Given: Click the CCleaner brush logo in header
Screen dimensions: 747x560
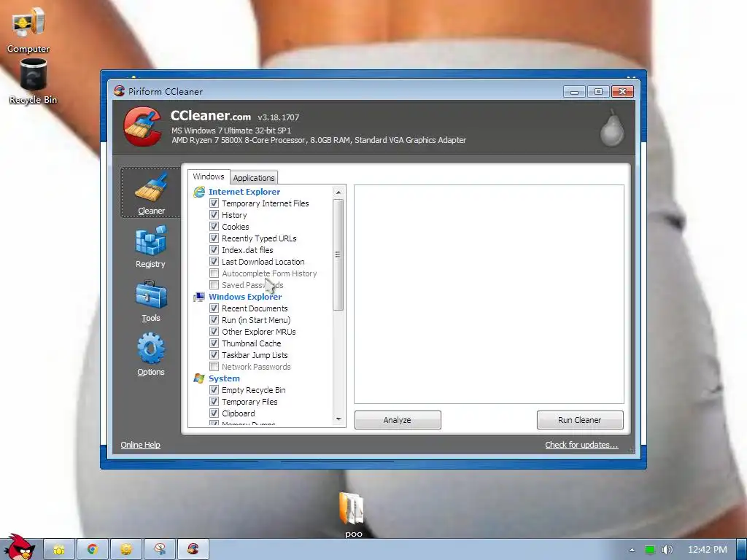Looking at the screenshot, I should [x=143, y=126].
